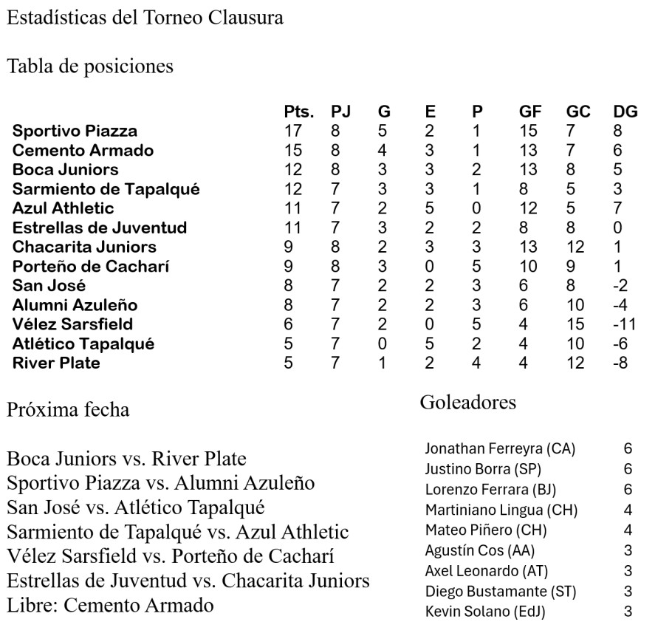The width and height of the screenshot is (672, 622).
Task: Click the Boca Juniors vs. River Plate fixture
Action: point(126,459)
